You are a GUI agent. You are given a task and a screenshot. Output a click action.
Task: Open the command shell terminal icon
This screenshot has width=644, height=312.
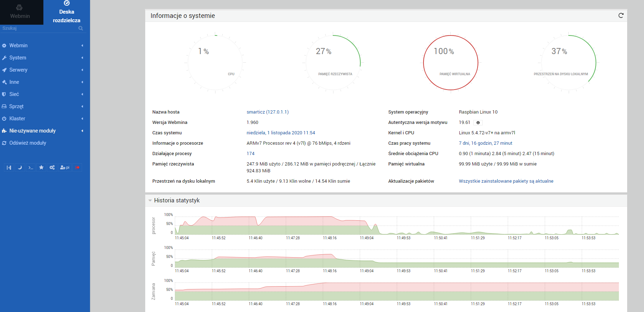click(x=30, y=168)
